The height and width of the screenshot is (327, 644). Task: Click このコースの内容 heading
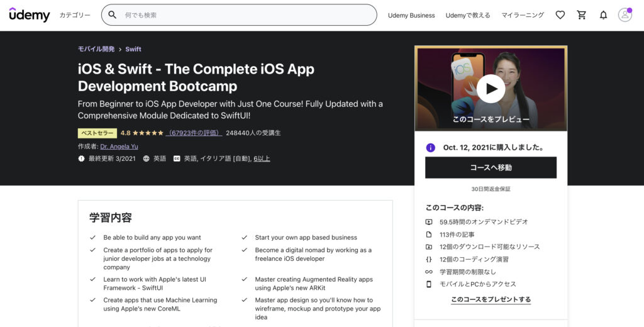tap(454, 208)
